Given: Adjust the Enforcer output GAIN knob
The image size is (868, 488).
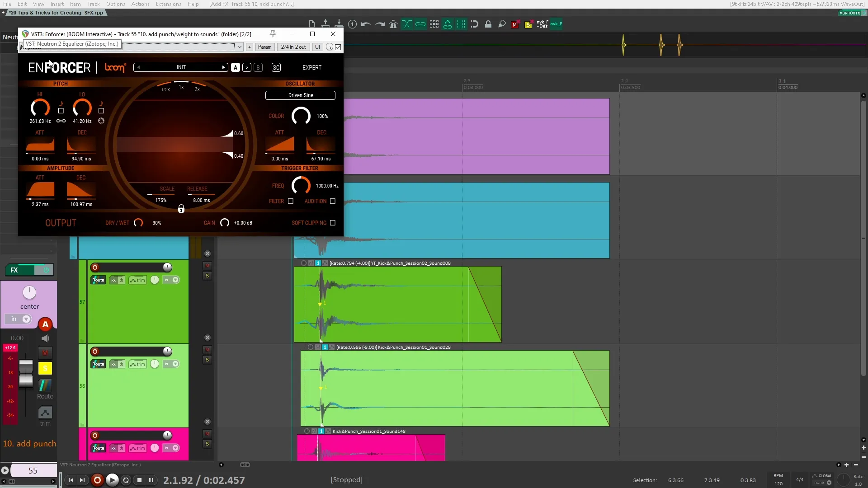Looking at the screenshot, I should click(225, 223).
